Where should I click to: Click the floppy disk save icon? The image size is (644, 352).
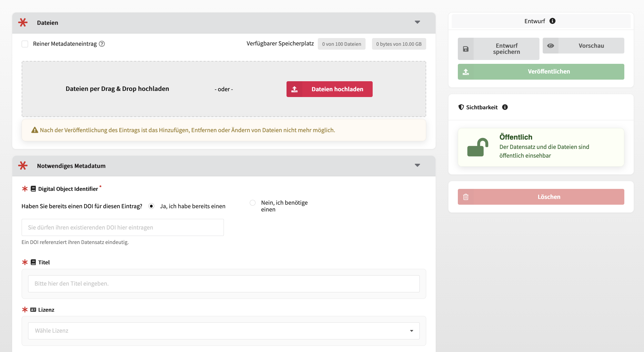click(466, 49)
